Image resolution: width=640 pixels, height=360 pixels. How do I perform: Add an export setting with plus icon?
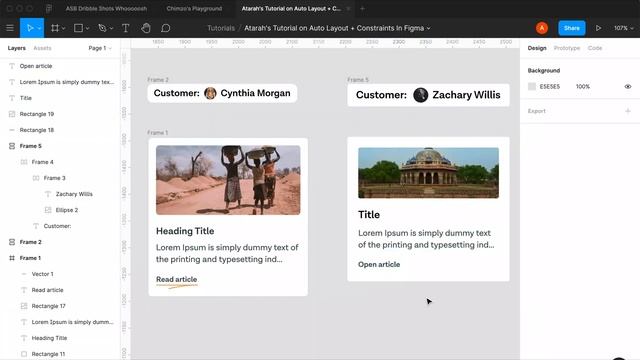click(x=628, y=111)
